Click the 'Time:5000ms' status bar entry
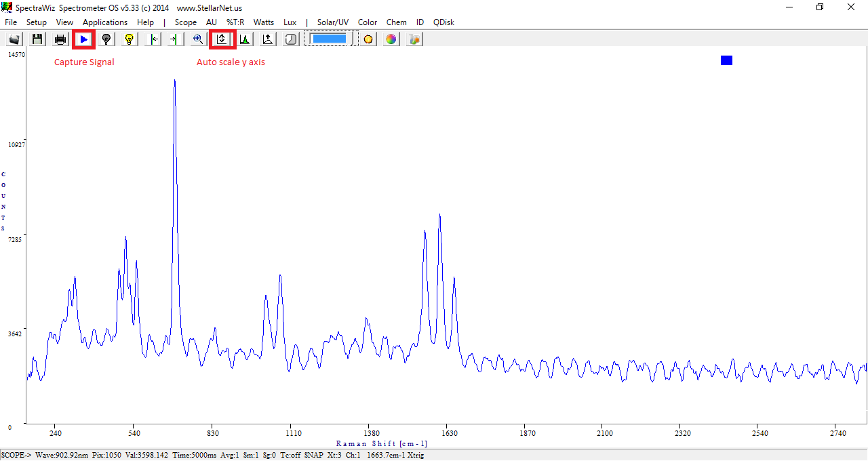868x461 pixels. point(195,455)
